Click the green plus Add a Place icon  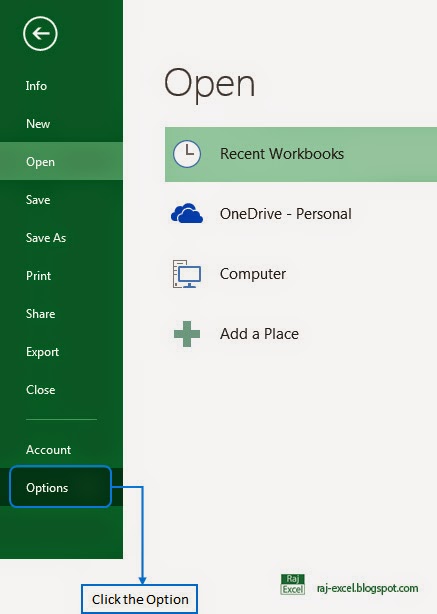click(x=187, y=334)
